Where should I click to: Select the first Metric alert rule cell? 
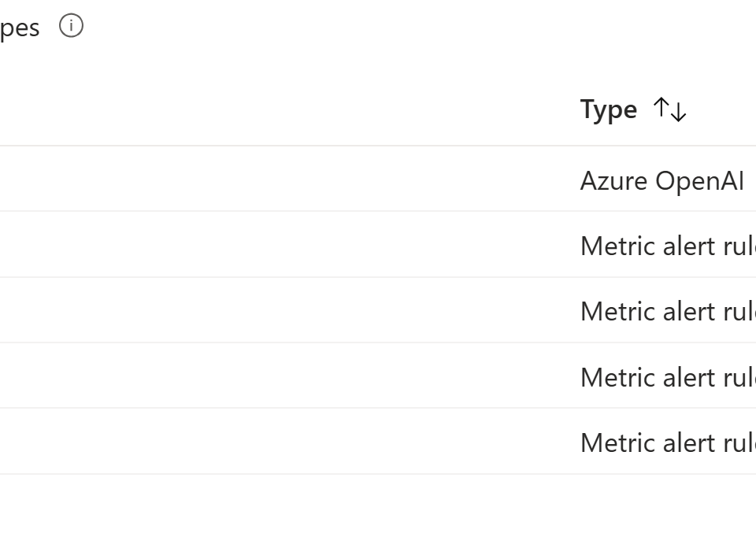tap(668, 246)
